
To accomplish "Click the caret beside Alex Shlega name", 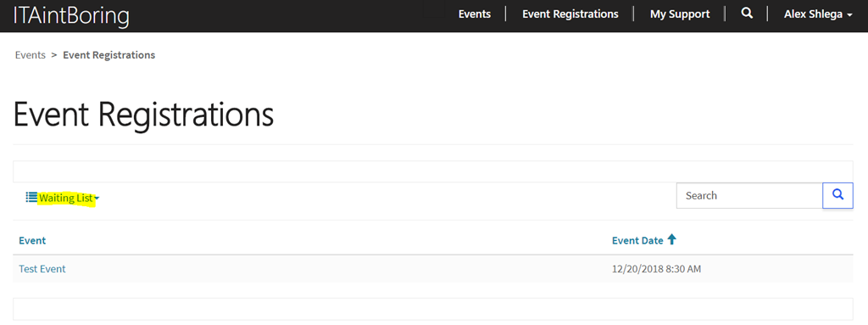I will [x=849, y=15].
